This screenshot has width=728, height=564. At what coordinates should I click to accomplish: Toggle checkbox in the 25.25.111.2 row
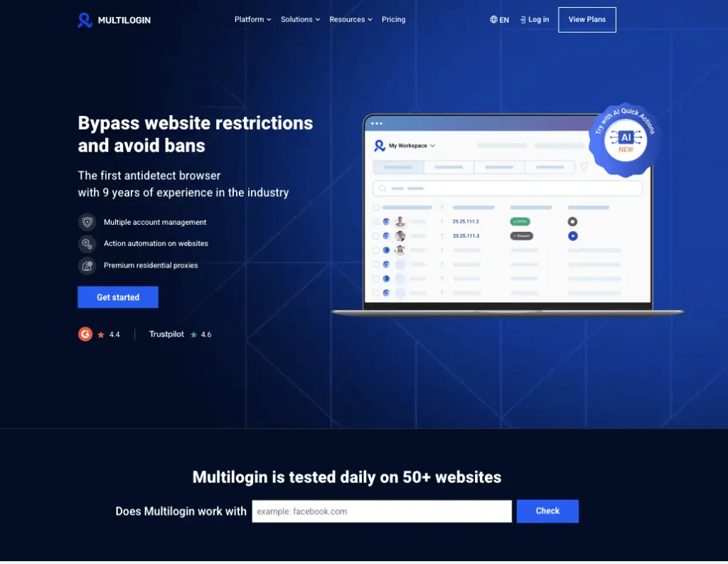point(376,222)
